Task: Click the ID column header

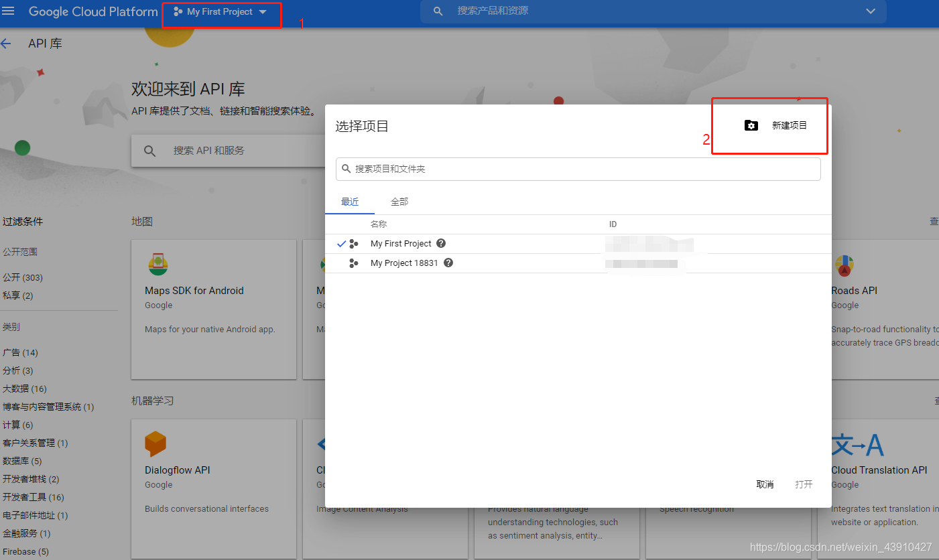Action: pos(613,224)
